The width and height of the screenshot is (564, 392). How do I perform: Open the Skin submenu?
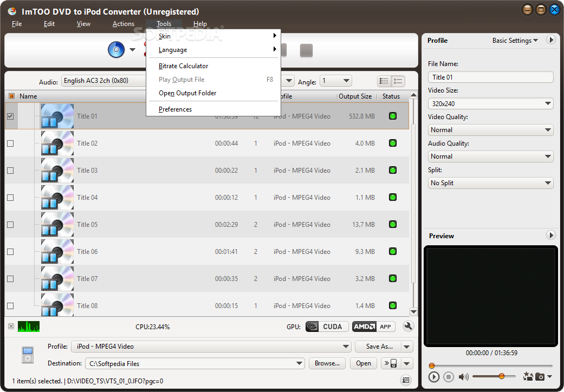(x=213, y=36)
